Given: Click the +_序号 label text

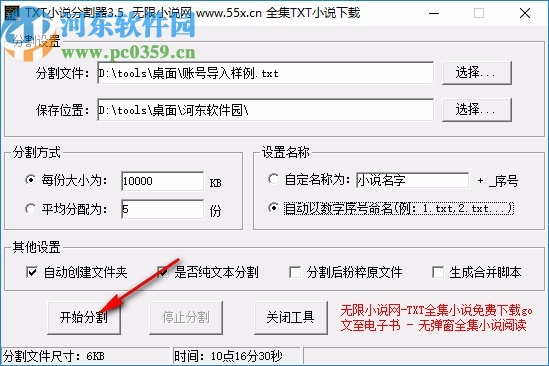Looking at the screenshot, I should (x=498, y=181).
